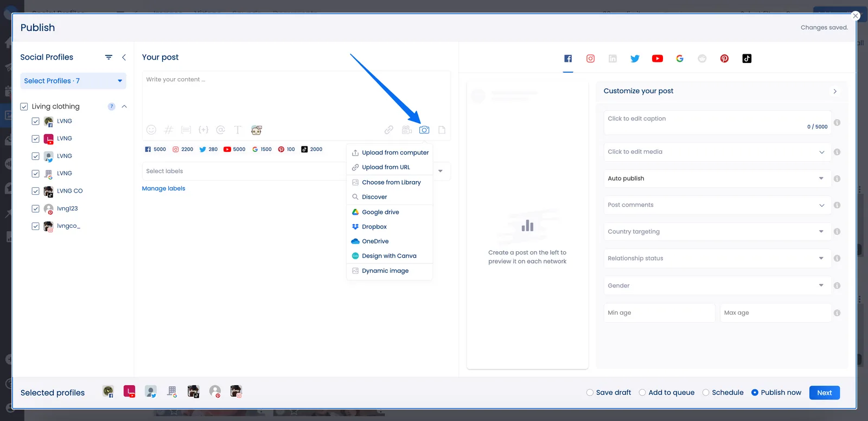The height and width of the screenshot is (421, 868).
Task: Open the Manage labels link
Action: [163, 188]
